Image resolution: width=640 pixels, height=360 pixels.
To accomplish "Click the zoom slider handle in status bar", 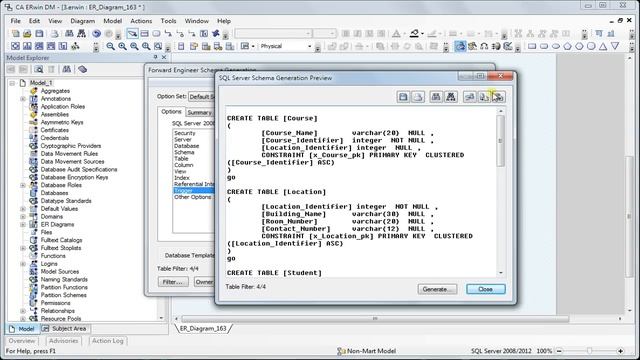I will (589, 351).
